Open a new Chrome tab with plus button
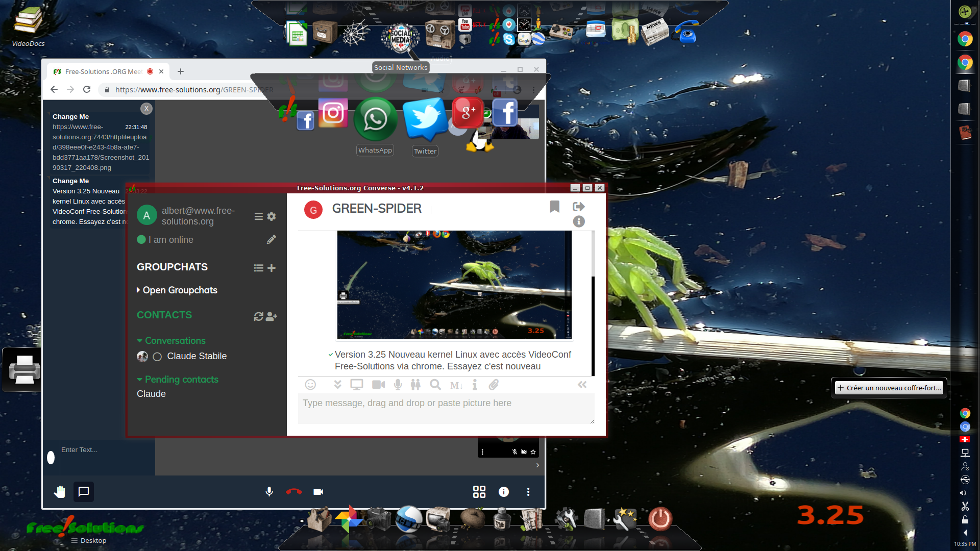This screenshot has width=980, height=551. coord(181,71)
